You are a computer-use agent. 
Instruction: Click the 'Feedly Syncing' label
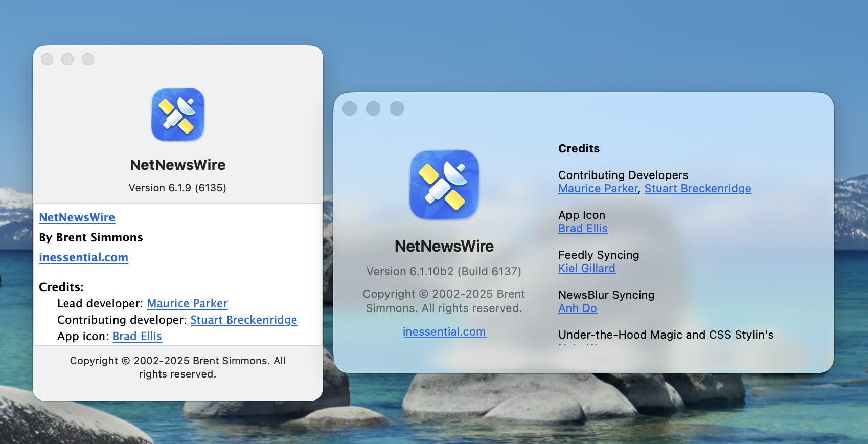pos(599,255)
